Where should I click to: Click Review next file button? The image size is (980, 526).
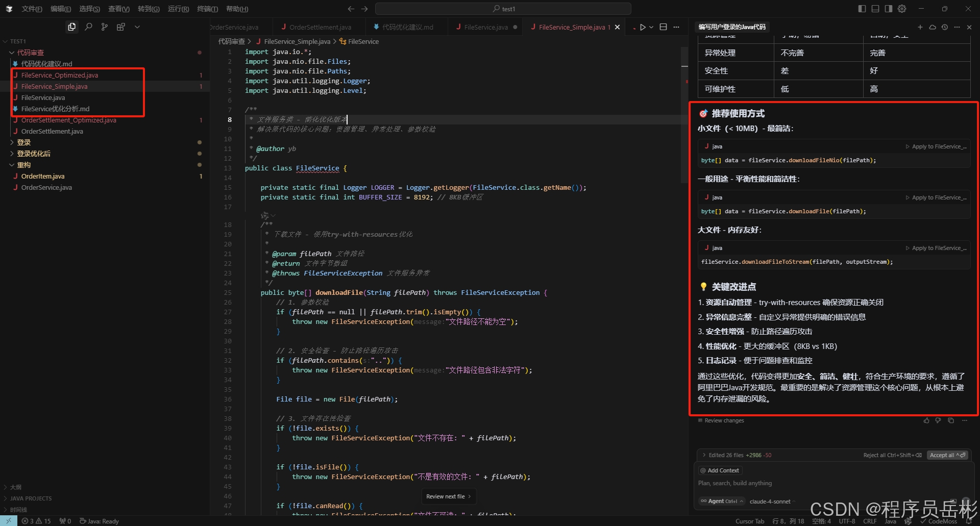tap(449, 496)
